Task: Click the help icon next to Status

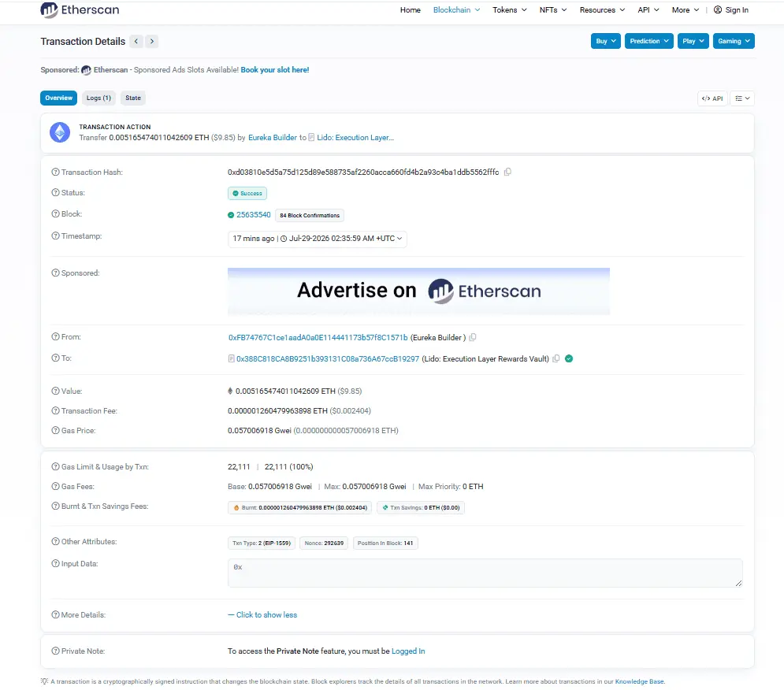Action: click(x=55, y=192)
